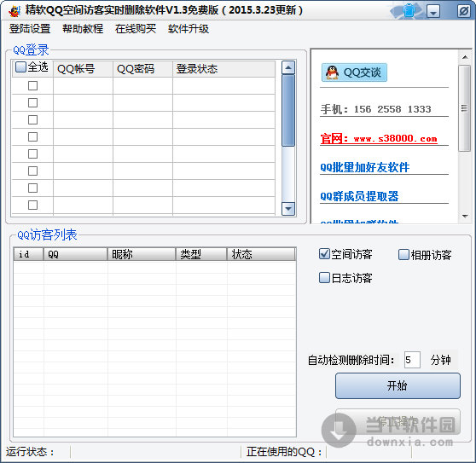Click the penguin QQ chat icon
Screen dimensions: 476x463
(x=332, y=72)
